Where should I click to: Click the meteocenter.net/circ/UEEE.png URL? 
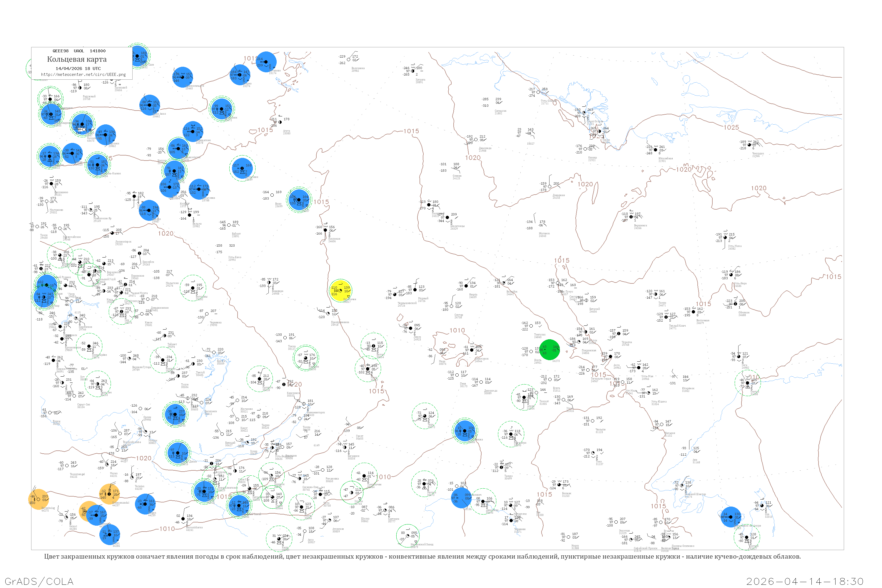(x=83, y=75)
